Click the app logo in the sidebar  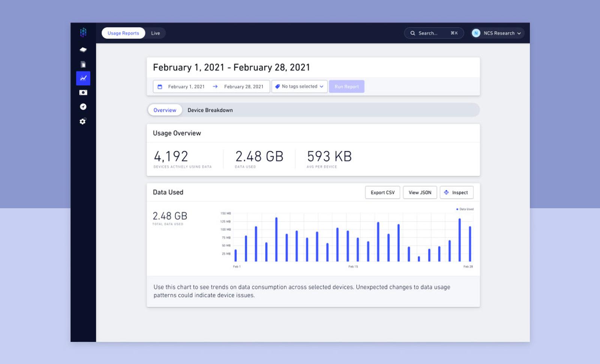[x=83, y=33]
